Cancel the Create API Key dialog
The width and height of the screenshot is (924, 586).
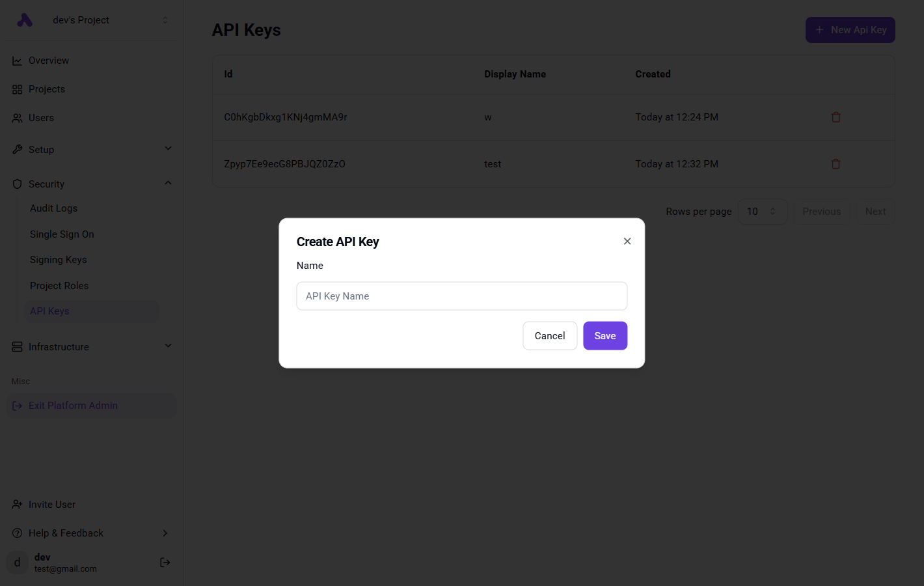point(549,335)
